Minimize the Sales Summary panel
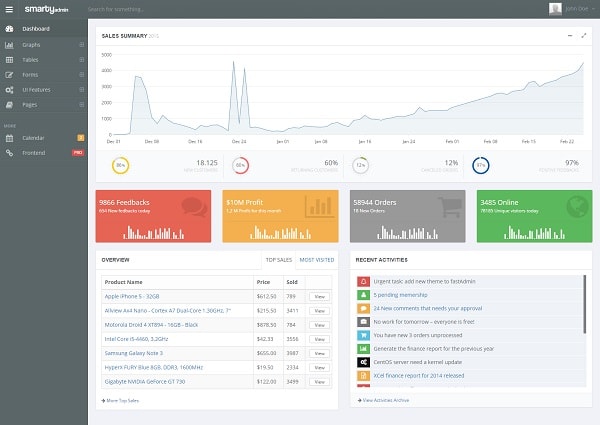This screenshot has width=600, height=425. 569,35
